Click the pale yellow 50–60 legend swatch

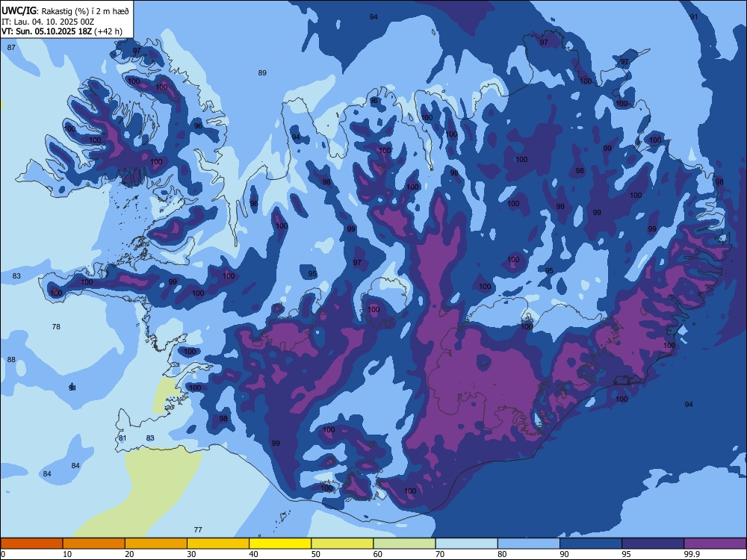tap(342, 544)
